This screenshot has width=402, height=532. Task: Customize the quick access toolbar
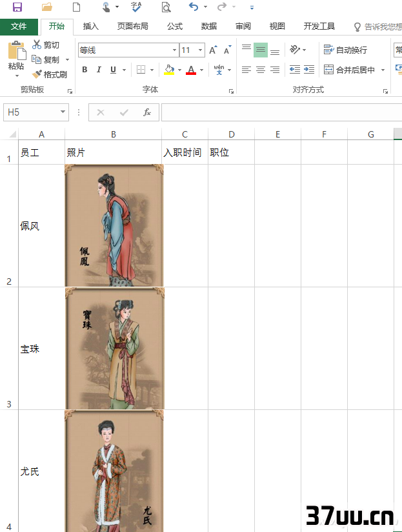click(x=252, y=7)
